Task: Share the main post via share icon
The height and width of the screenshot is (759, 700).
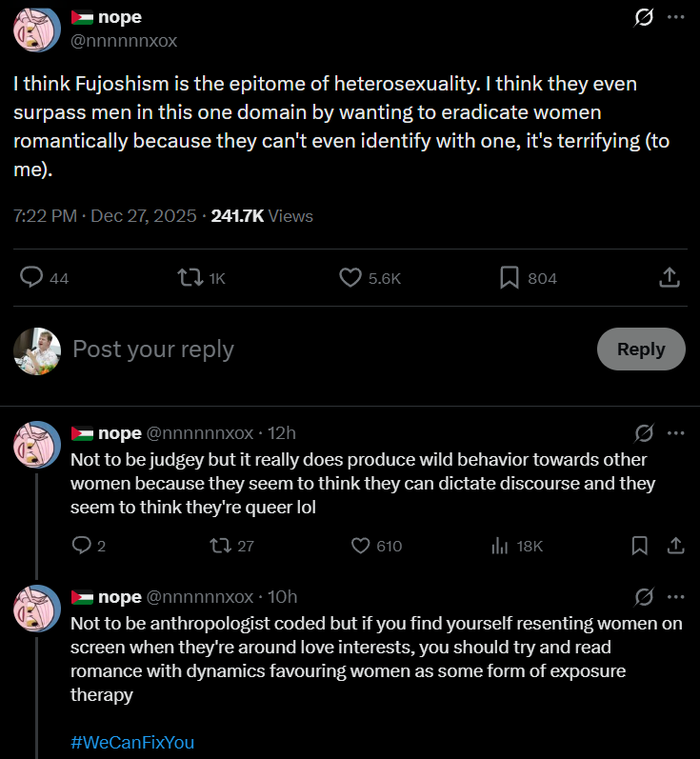Action: (670, 277)
